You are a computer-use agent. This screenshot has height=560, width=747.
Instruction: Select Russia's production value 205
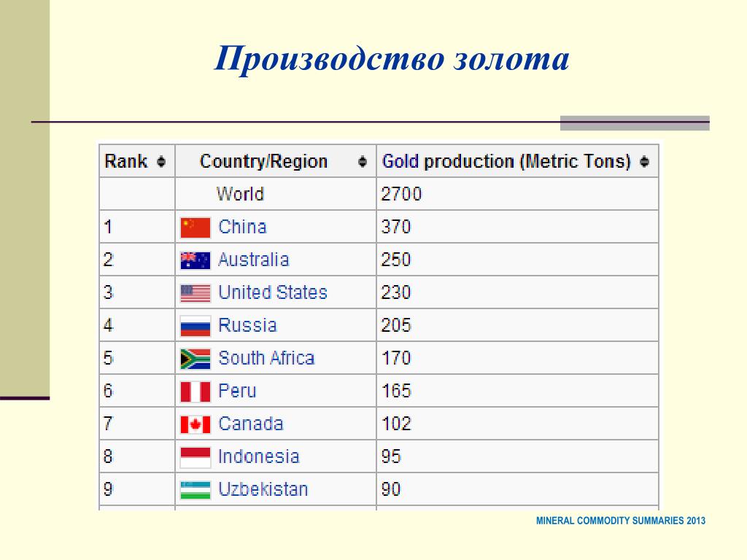(396, 326)
